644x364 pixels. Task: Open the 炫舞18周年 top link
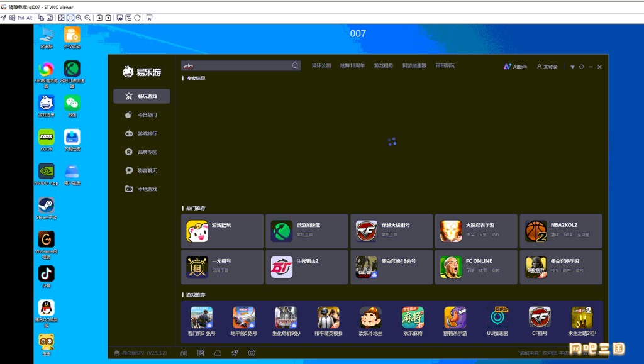pos(352,65)
